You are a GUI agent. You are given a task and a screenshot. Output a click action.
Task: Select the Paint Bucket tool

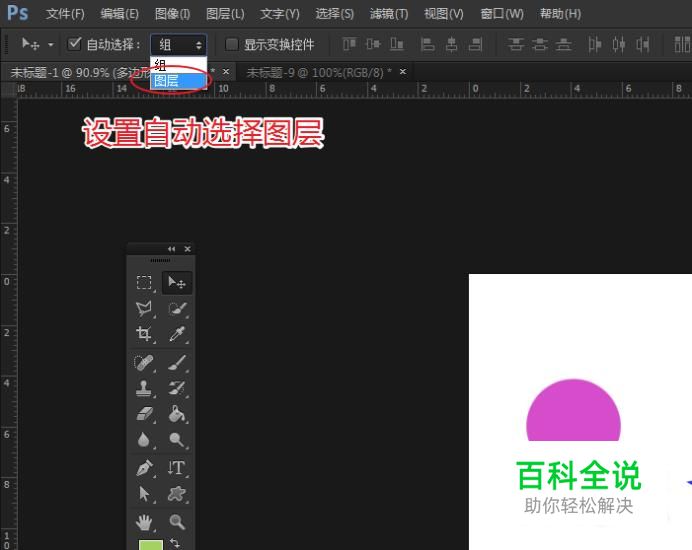pos(177,414)
